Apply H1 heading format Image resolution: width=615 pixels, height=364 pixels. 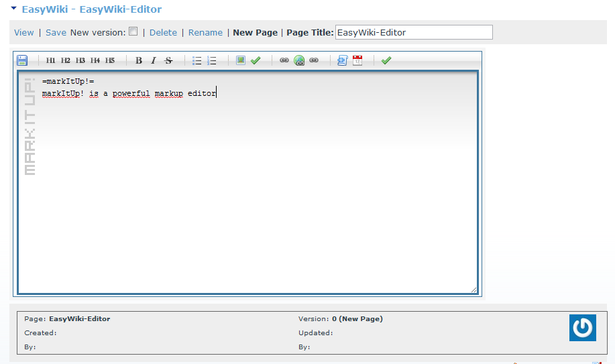coord(51,60)
